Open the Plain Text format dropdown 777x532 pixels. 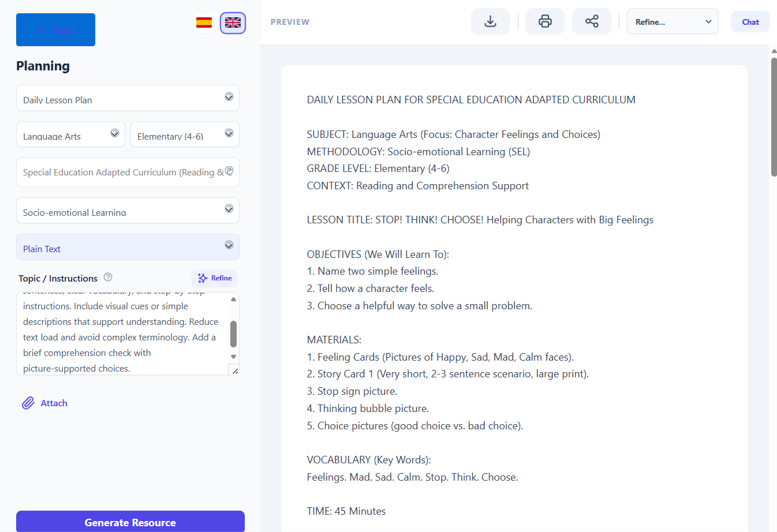pyautogui.click(x=128, y=247)
